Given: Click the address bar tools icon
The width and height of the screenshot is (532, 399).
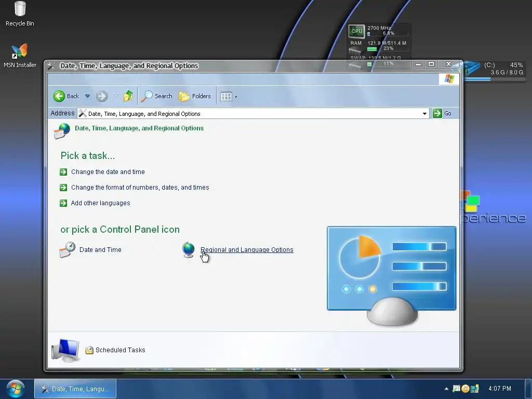Looking at the screenshot, I should click(83, 114).
